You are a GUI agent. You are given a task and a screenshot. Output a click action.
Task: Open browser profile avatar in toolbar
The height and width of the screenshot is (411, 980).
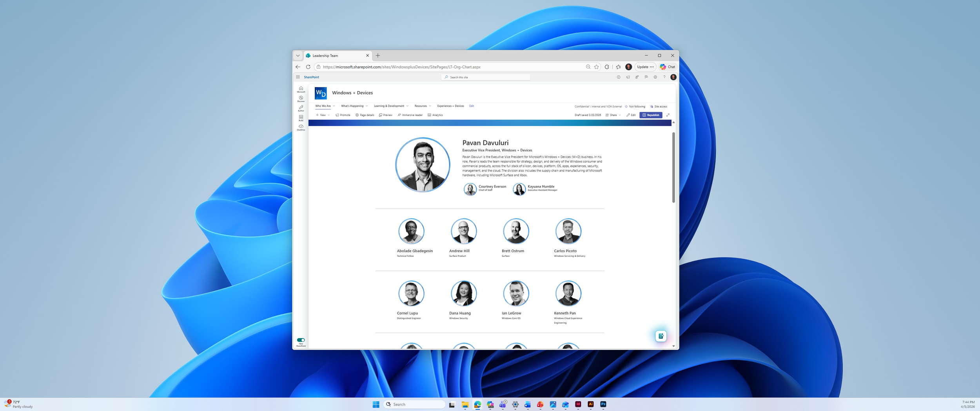pyautogui.click(x=628, y=67)
